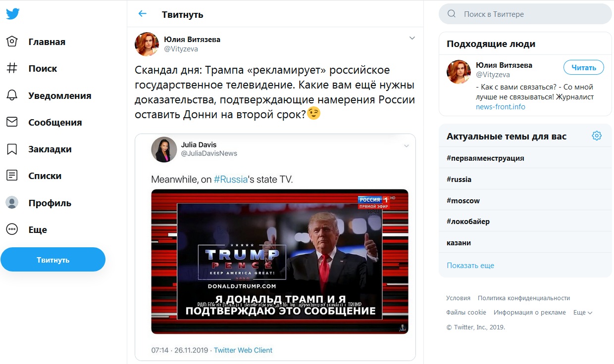
Task: Expand Julia Davis quoted tweet chevron
Action: [406, 145]
